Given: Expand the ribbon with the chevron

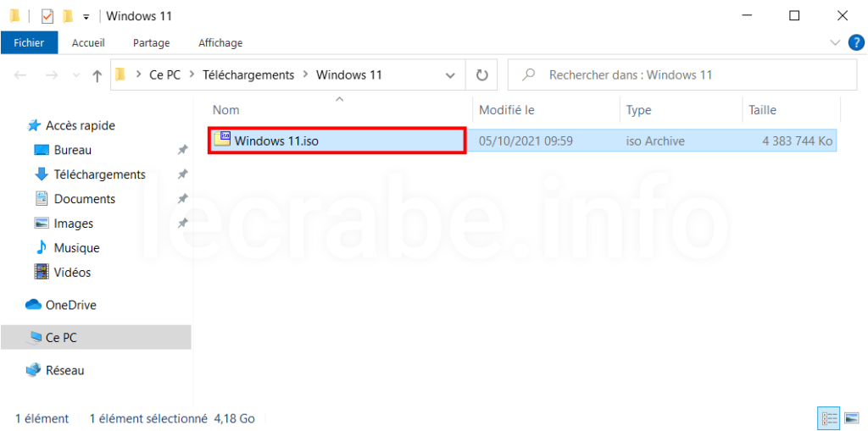Looking at the screenshot, I should [x=835, y=42].
